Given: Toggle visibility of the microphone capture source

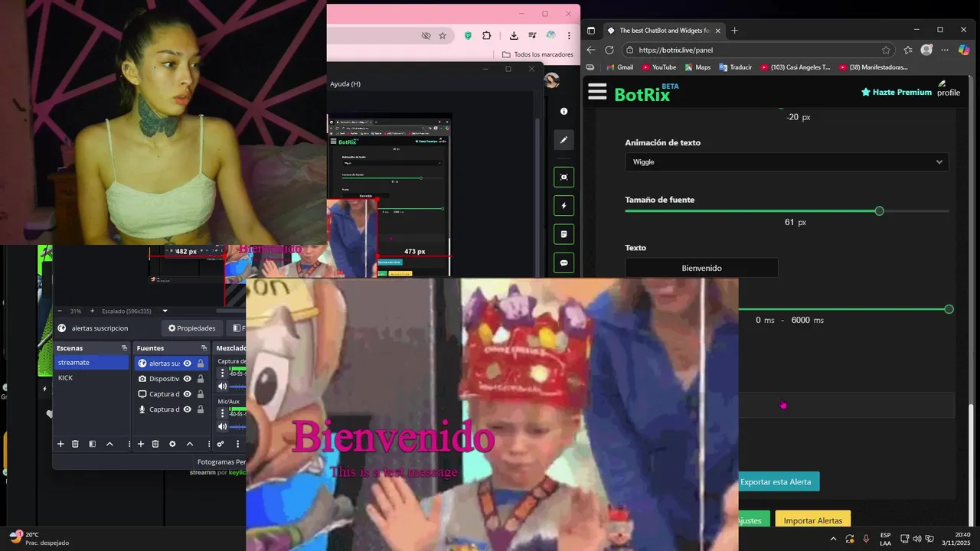Looking at the screenshot, I should [x=187, y=409].
